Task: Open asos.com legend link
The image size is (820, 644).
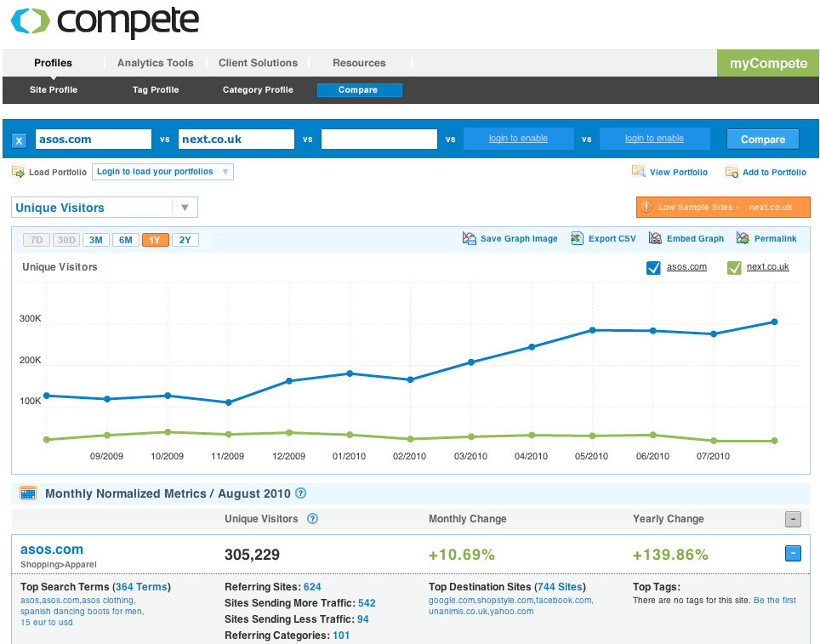Action: point(686,267)
